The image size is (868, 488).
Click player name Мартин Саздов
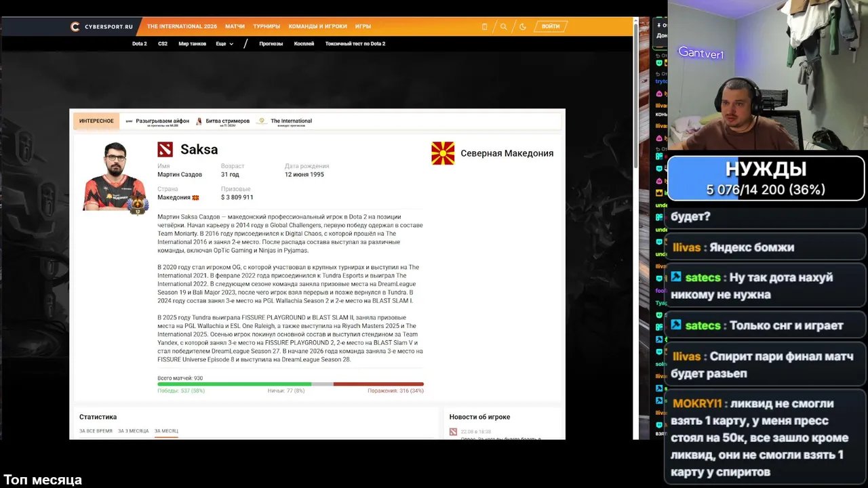[x=180, y=175]
